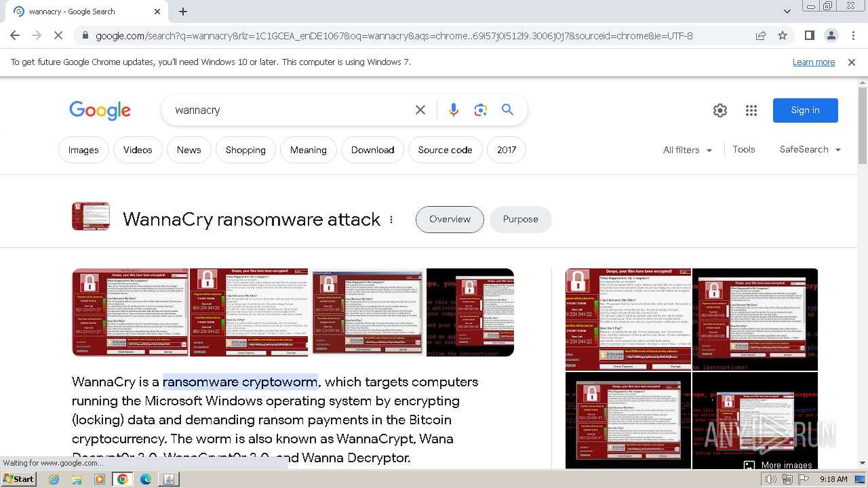Expand the SafeSearch dropdown

pos(810,149)
